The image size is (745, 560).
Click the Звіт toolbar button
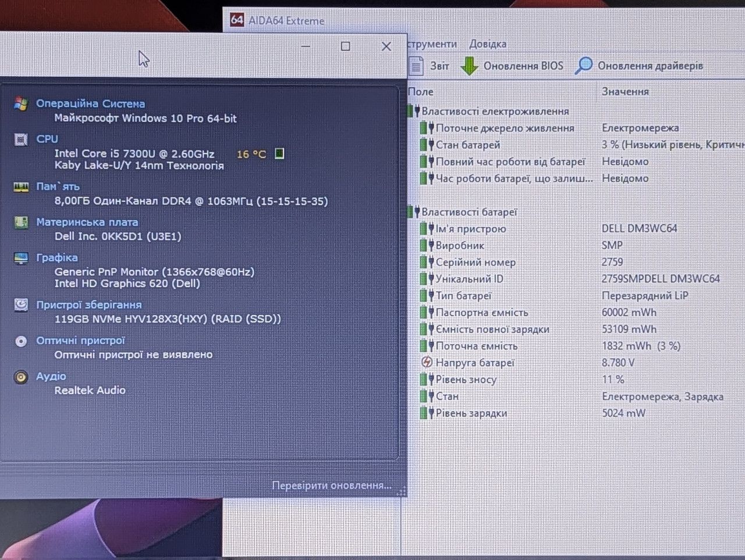[430, 66]
